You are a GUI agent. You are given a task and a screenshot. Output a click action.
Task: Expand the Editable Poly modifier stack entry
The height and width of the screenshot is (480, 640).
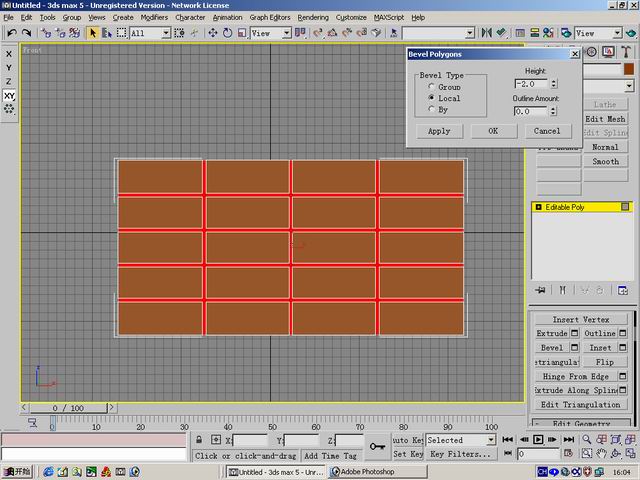(x=539, y=207)
